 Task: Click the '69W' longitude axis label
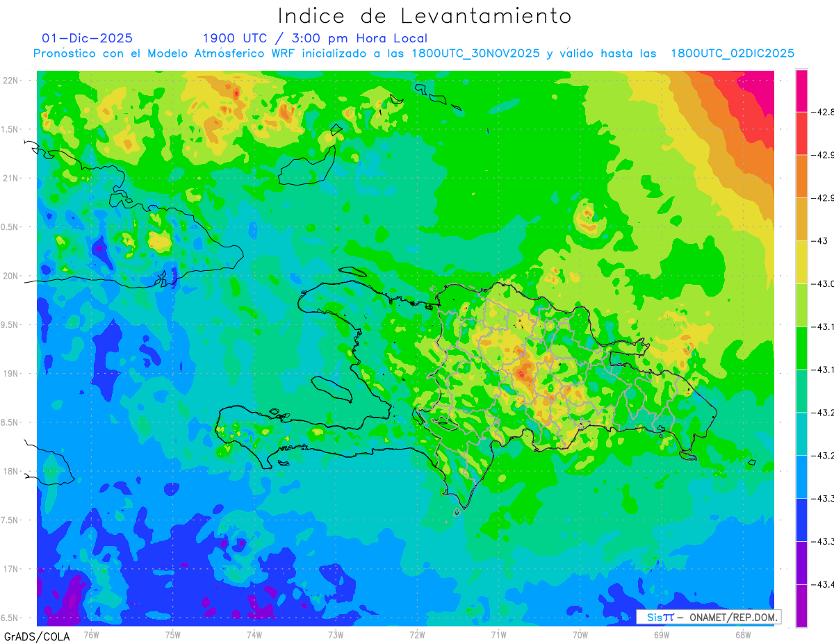pos(662,634)
